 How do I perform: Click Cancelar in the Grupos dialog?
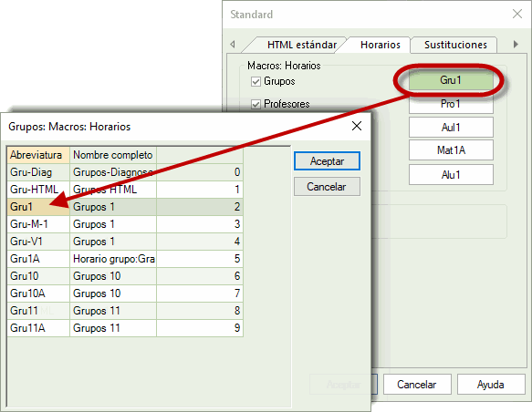tap(327, 187)
